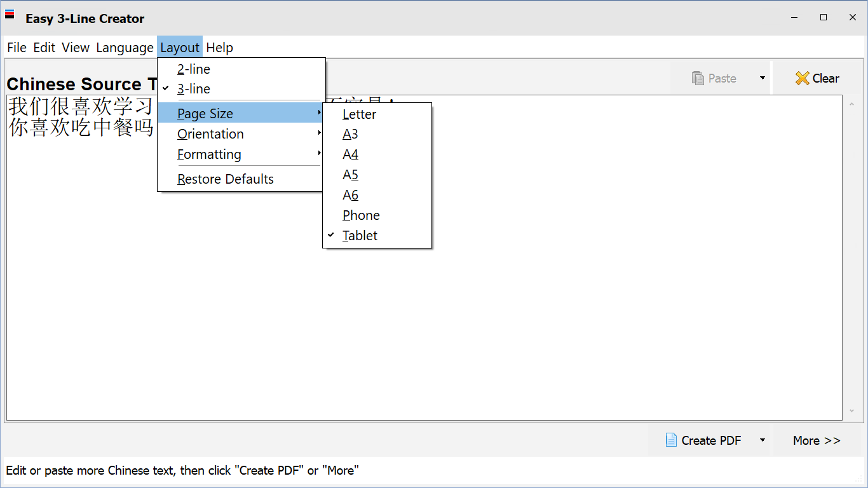Select the 3-line layout option
This screenshot has height=488, width=868.
pyautogui.click(x=194, y=89)
